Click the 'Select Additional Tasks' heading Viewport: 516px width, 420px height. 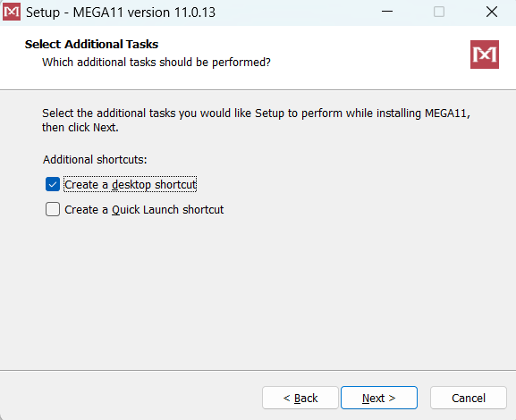pos(91,44)
